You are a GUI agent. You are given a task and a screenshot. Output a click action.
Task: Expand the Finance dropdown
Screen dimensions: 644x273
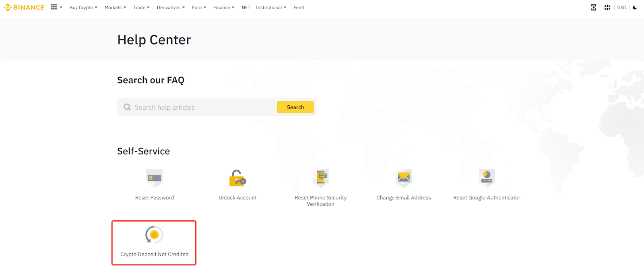224,8
